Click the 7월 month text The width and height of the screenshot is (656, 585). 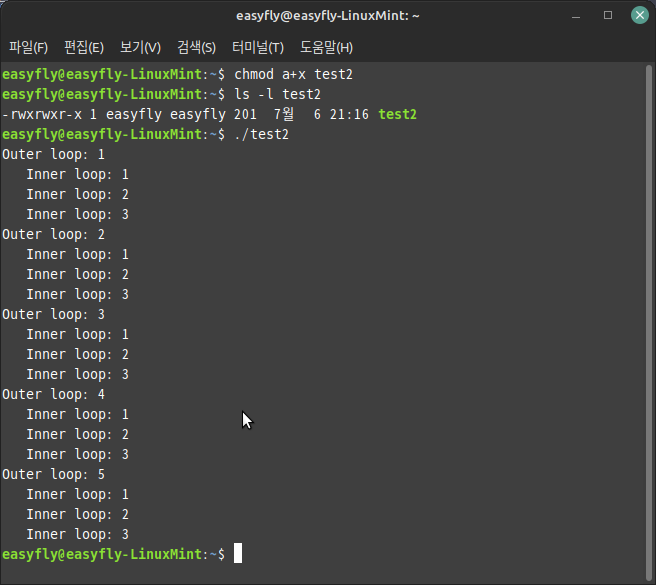tap(284, 114)
